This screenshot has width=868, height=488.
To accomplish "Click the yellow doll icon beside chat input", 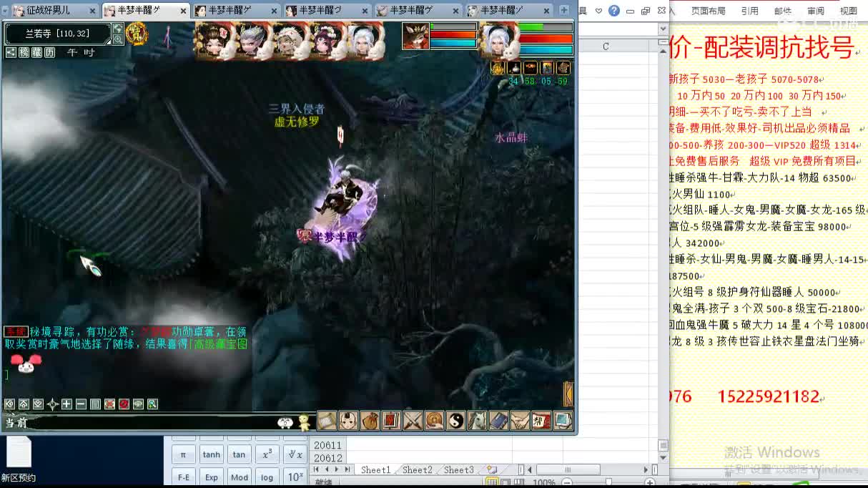I will (305, 422).
